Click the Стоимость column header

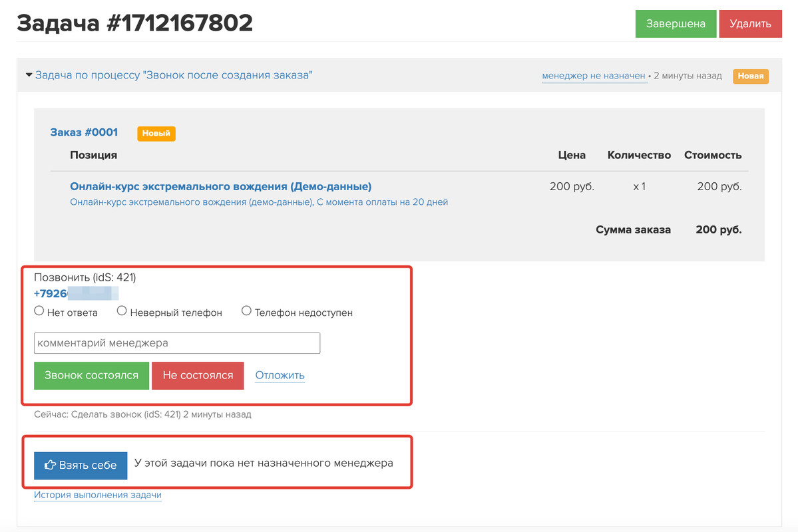tap(713, 155)
